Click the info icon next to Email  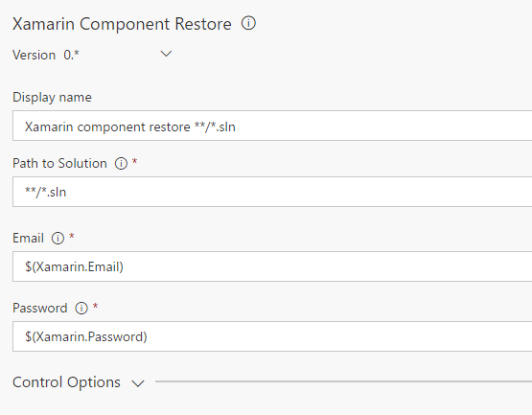[58, 239]
